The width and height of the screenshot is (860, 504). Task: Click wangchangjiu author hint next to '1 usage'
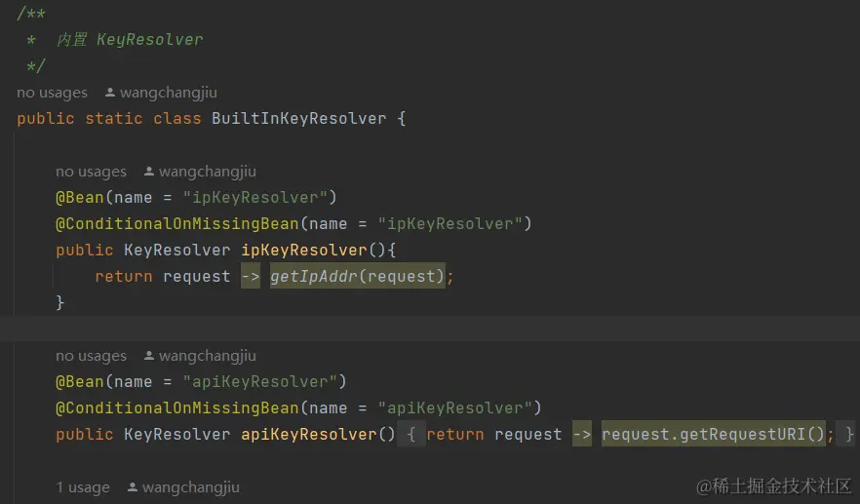click(x=191, y=487)
